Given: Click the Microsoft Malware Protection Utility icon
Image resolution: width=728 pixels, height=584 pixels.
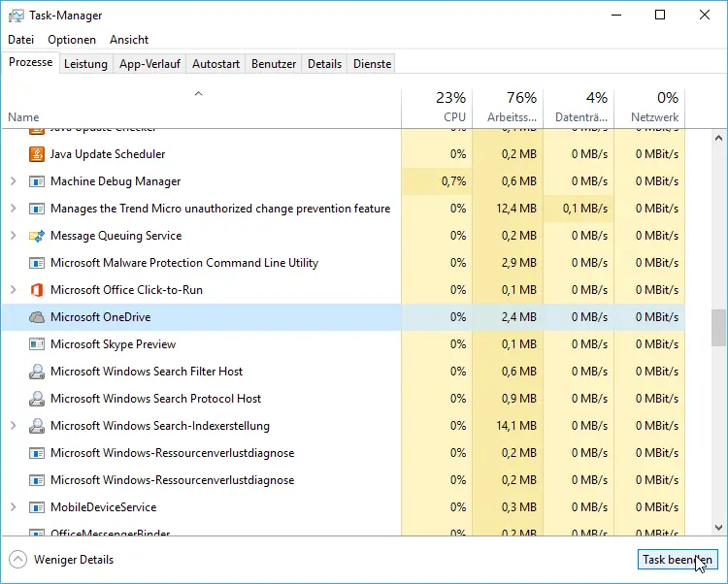Looking at the screenshot, I should pyautogui.click(x=37, y=263).
